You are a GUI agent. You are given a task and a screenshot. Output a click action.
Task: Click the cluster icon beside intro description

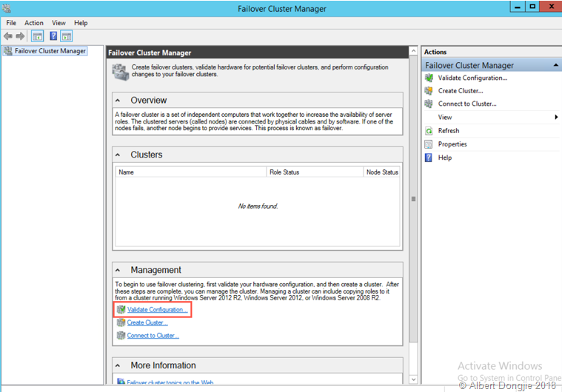[121, 72]
